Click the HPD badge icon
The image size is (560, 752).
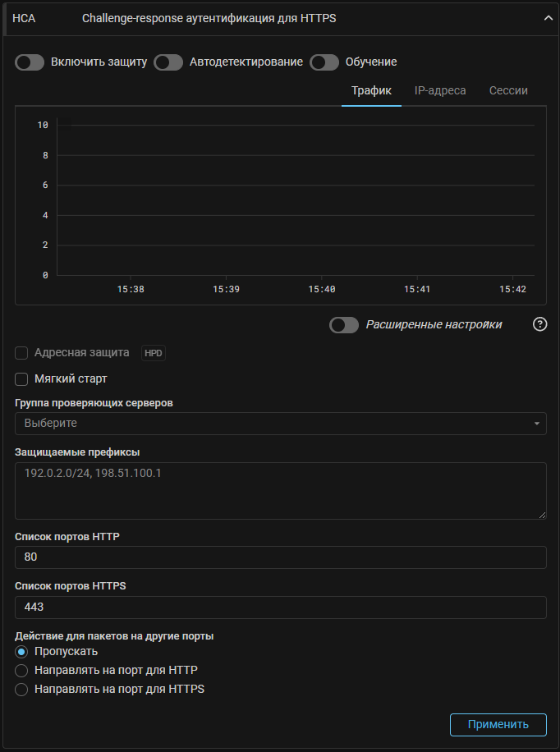click(x=154, y=353)
